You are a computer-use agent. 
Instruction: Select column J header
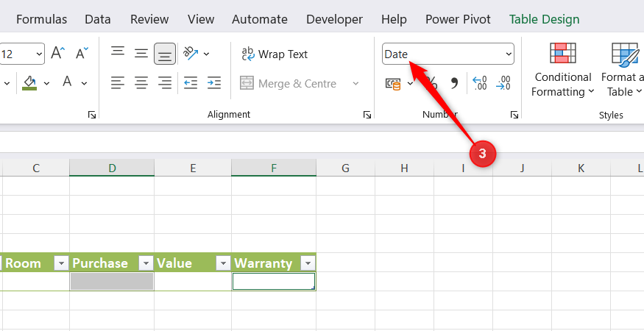tap(522, 168)
